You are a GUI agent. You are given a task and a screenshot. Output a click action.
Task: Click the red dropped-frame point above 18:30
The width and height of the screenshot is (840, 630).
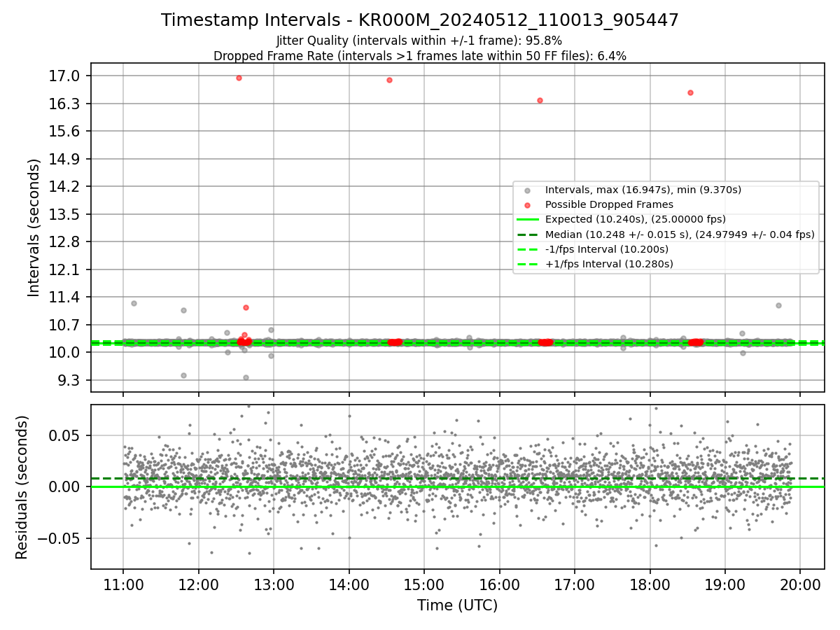(x=690, y=92)
